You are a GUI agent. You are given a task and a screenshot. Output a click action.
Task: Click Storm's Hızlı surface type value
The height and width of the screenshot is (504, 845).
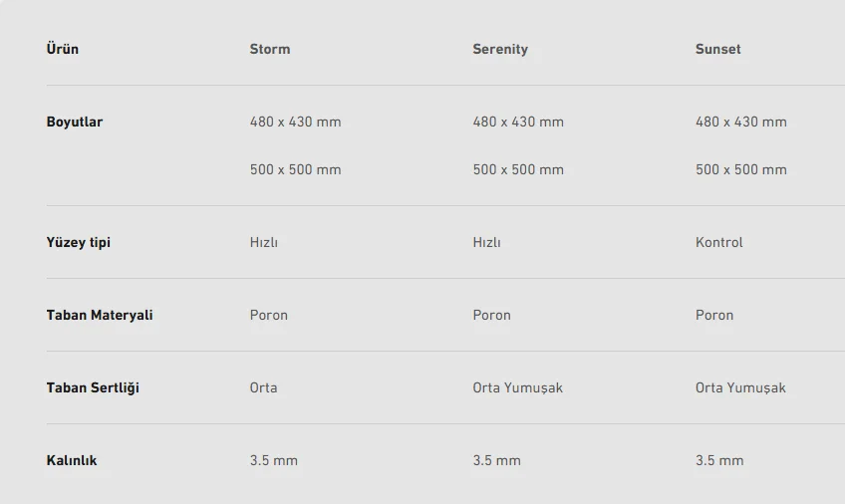coord(264,242)
